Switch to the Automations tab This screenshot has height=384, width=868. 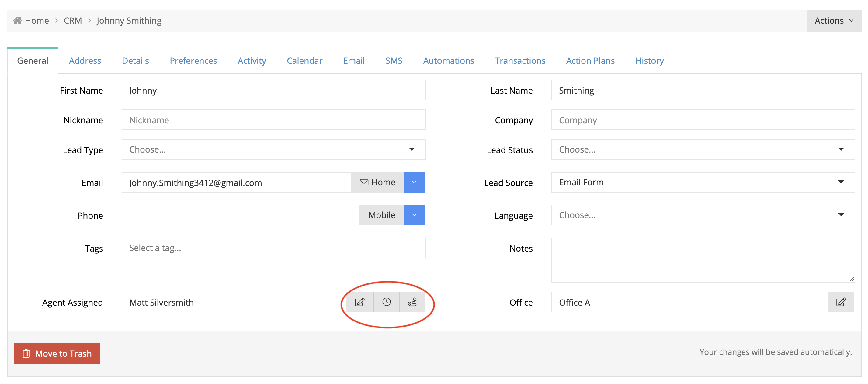coord(448,60)
